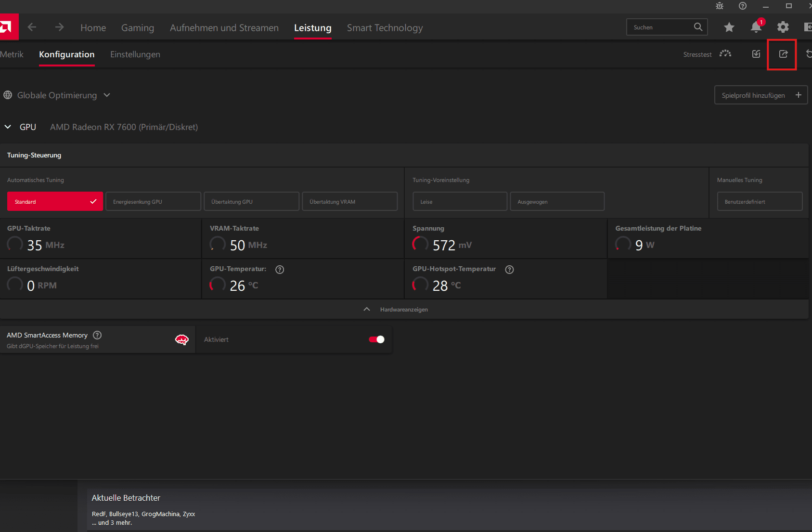The width and height of the screenshot is (812, 532).
Task: Open the Gaming tab
Action: 138,28
